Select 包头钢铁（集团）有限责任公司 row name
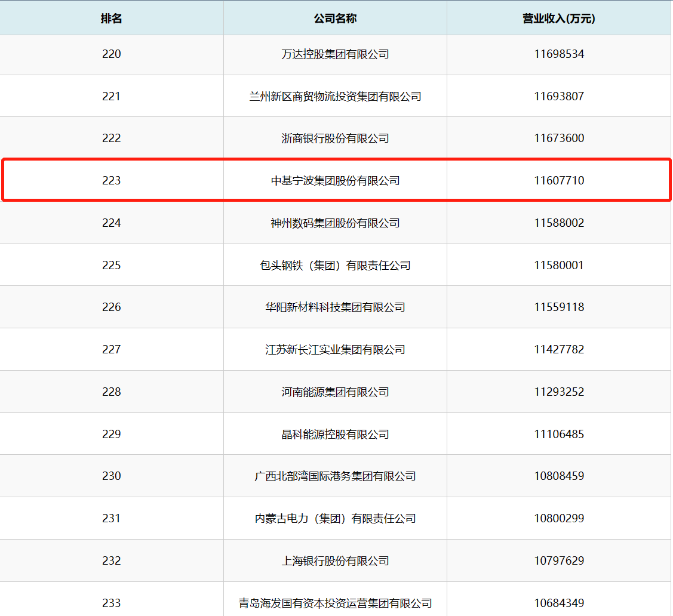673x616 pixels. click(x=335, y=265)
